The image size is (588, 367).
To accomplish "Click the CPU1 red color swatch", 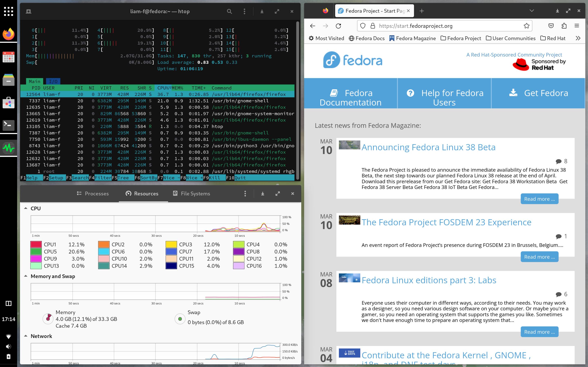I will [36, 244].
